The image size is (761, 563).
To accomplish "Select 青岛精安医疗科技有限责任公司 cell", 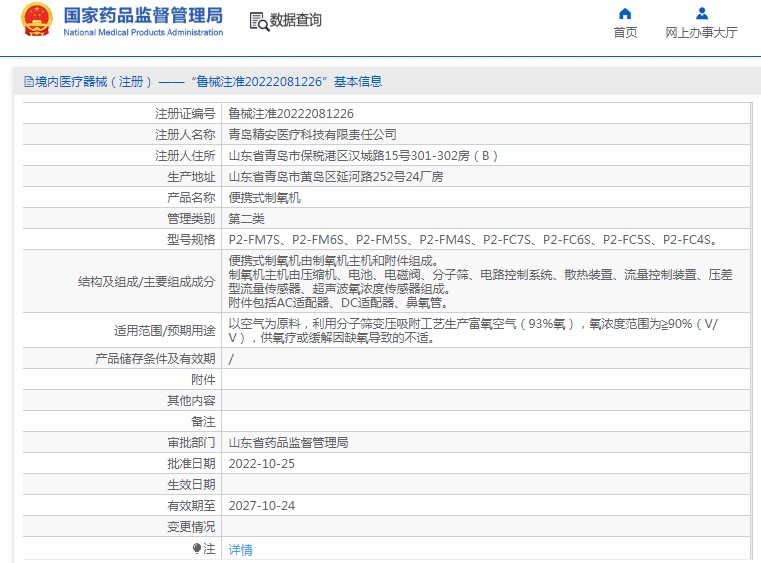I will (486, 134).
